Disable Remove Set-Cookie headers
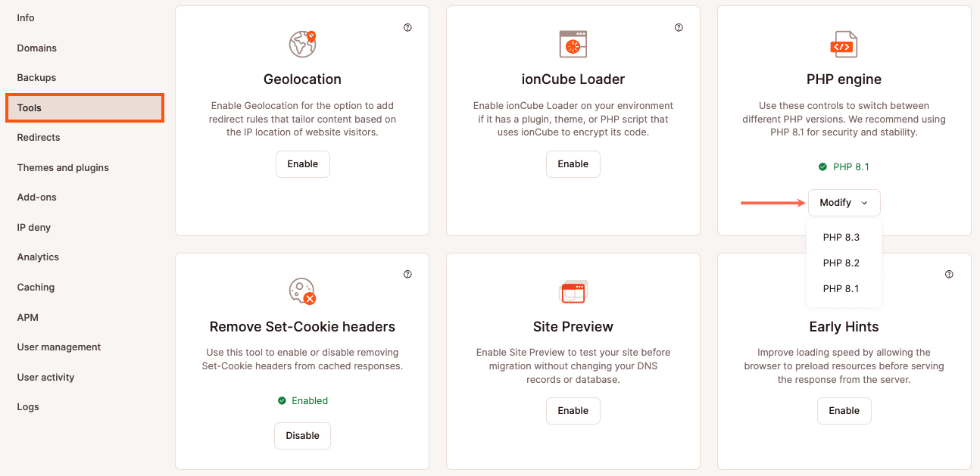 tap(303, 436)
